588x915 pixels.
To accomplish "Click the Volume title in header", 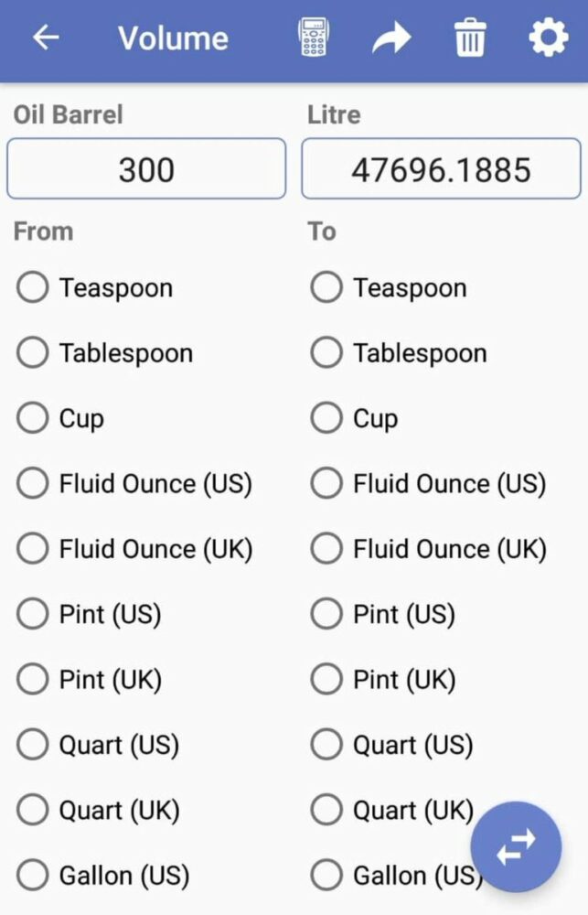I will click(173, 38).
